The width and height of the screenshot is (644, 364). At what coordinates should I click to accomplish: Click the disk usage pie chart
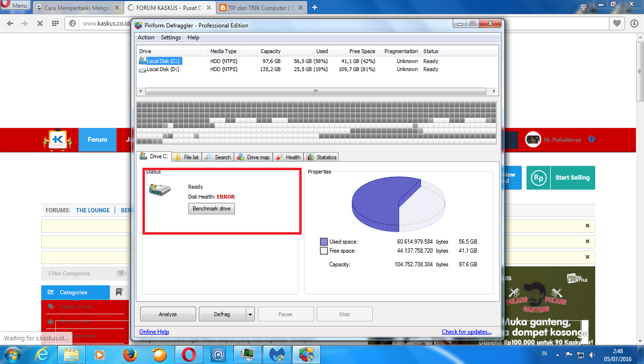pyautogui.click(x=398, y=204)
